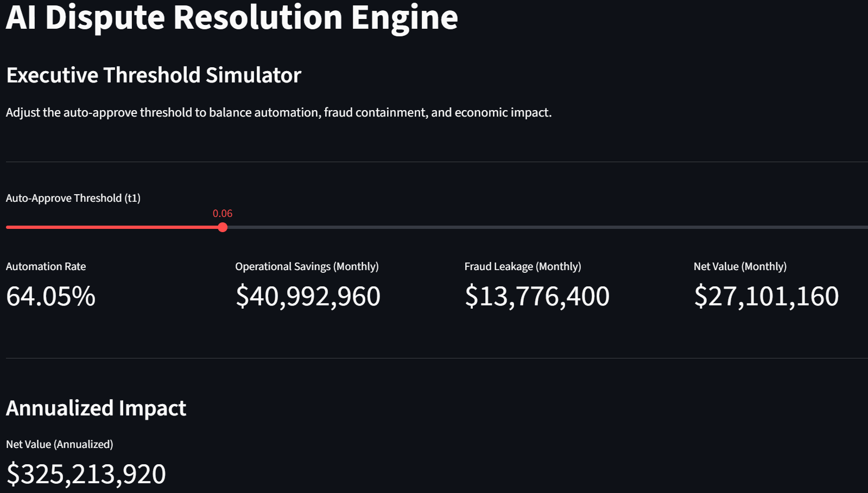Click the Net Value (Monthly) label
This screenshot has width=868, height=493.
coord(740,266)
